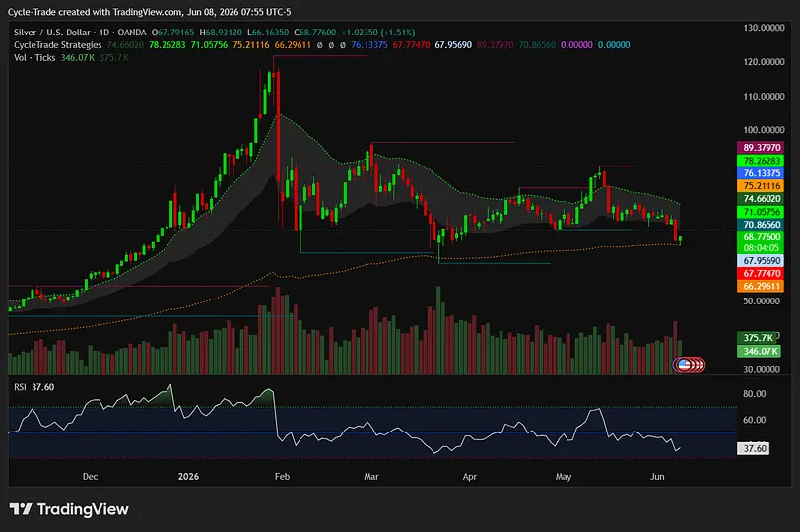Click the CycleTrade Strategies indicator name
Screen dimensions: 800x532
(x=58, y=45)
